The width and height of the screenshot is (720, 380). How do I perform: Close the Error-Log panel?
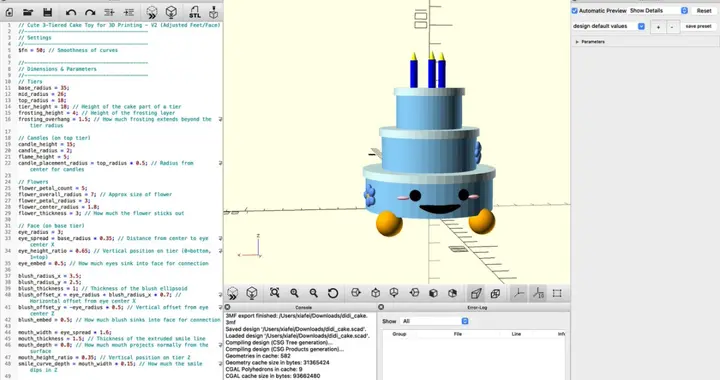[x=381, y=307]
